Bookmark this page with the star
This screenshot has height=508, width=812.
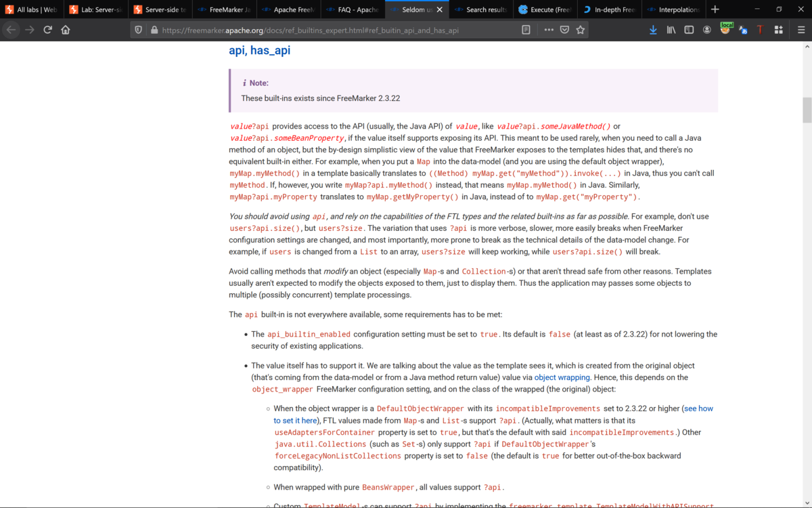coord(581,30)
